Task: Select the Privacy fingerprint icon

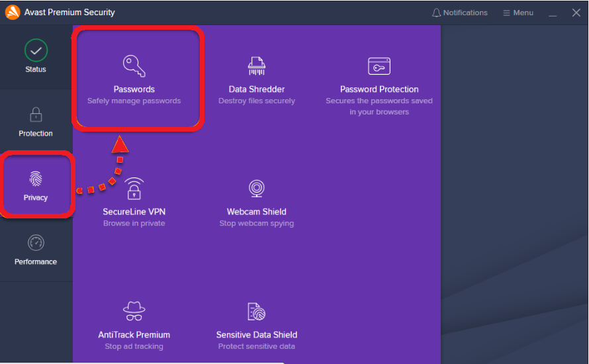Action: [x=36, y=179]
